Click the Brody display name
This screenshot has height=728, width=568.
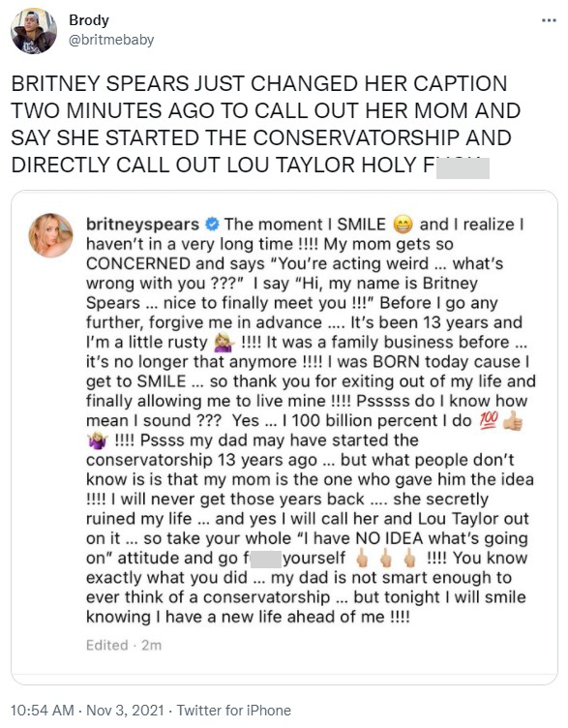(89, 20)
